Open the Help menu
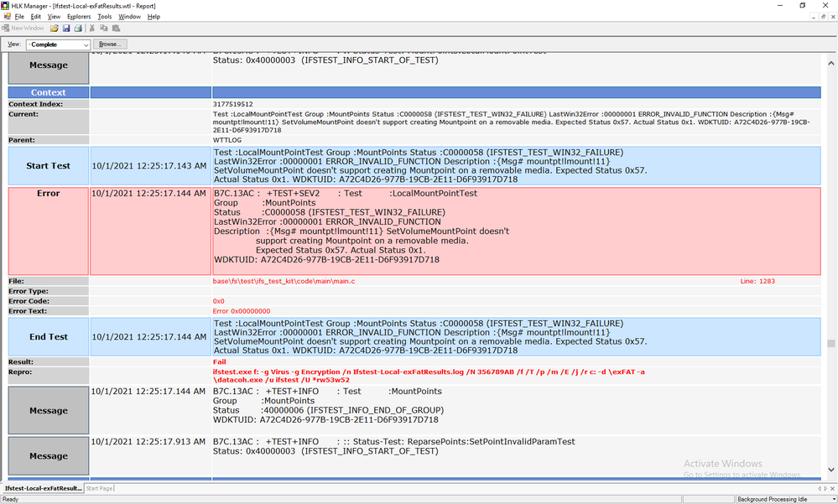 point(154,17)
